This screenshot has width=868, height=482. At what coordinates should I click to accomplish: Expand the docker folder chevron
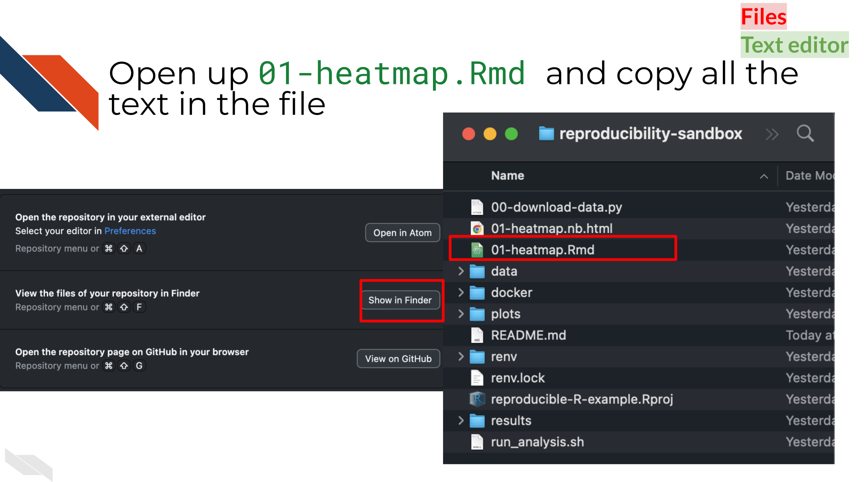coord(461,292)
